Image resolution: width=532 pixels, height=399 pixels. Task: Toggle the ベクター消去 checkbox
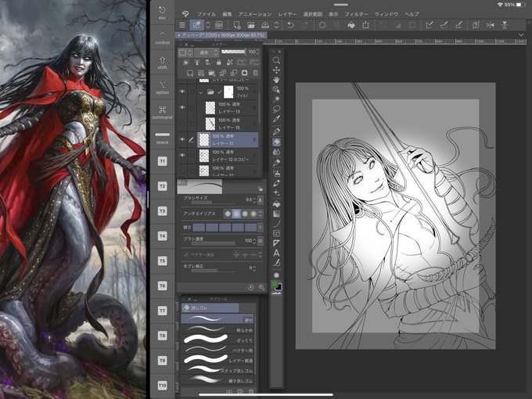pyautogui.click(x=186, y=254)
